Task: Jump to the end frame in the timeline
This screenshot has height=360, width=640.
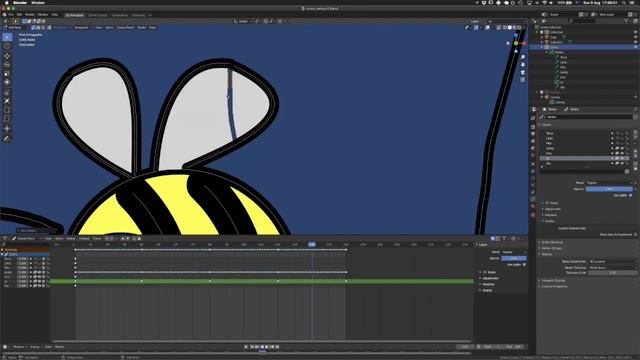Action: point(277,347)
